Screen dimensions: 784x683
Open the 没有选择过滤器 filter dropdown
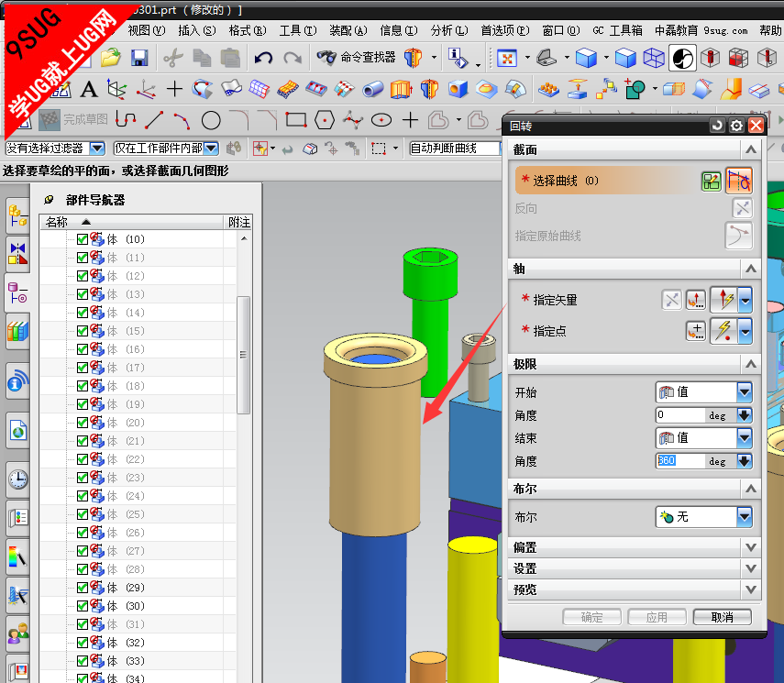tap(97, 149)
